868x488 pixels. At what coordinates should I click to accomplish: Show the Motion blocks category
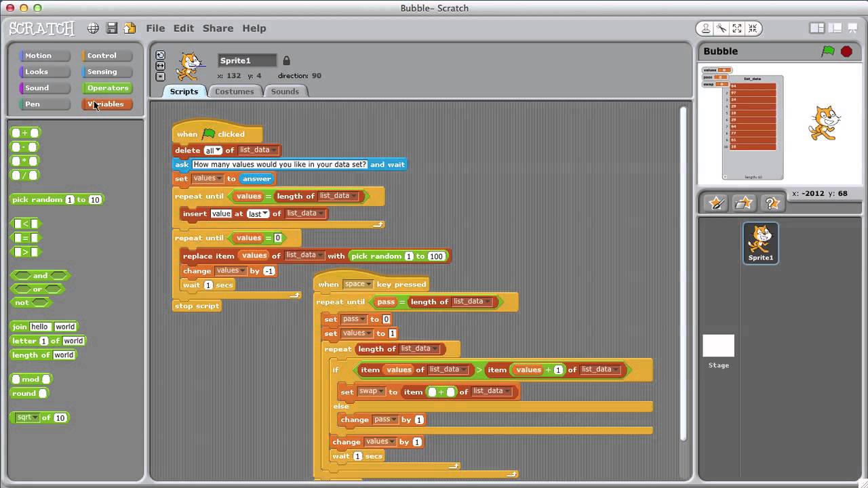click(45, 56)
